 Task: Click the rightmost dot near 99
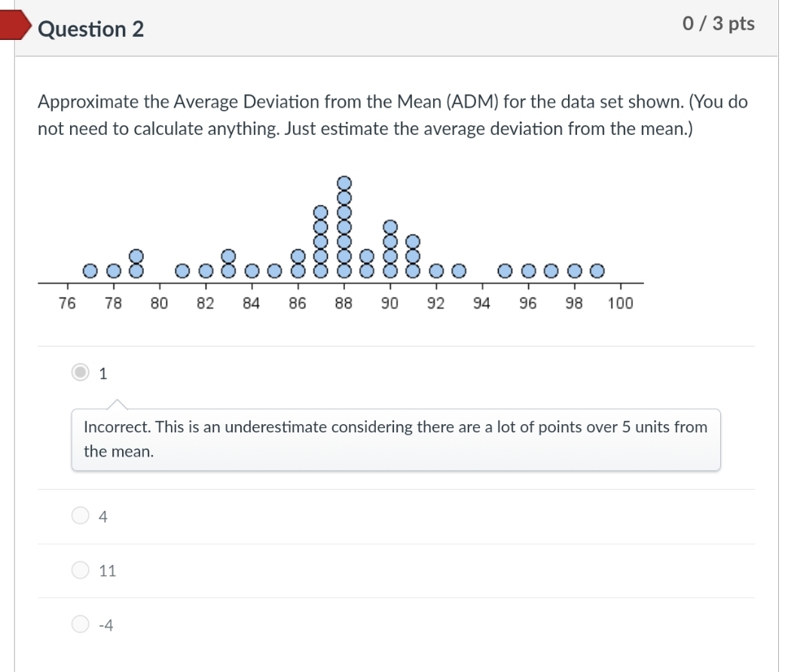pos(597,270)
